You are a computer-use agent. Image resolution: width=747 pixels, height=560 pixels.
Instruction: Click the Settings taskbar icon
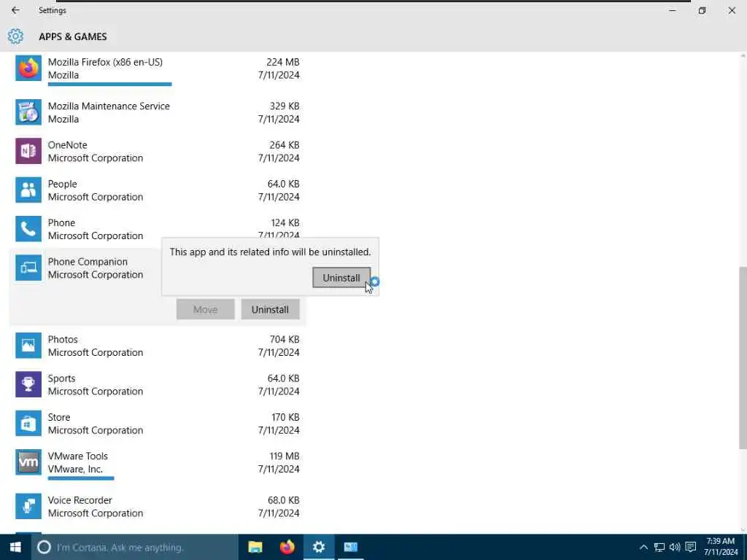[319, 547]
